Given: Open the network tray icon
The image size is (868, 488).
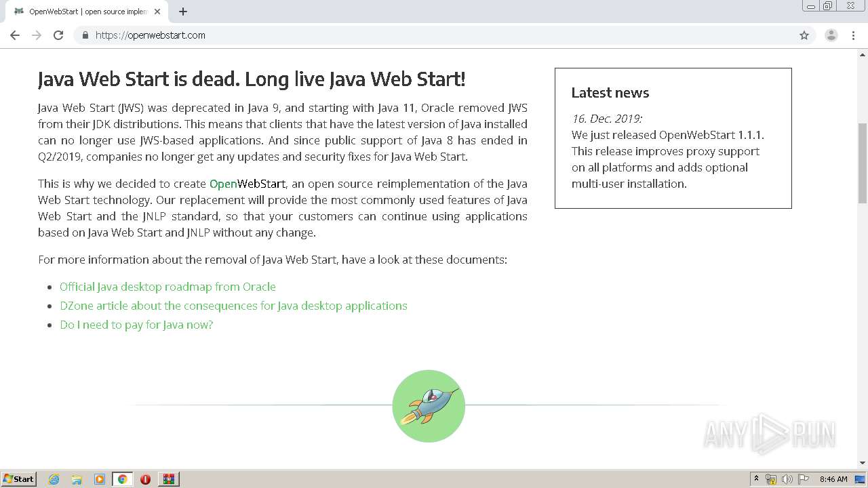Looking at the screenshot, I should coord(771,479).
